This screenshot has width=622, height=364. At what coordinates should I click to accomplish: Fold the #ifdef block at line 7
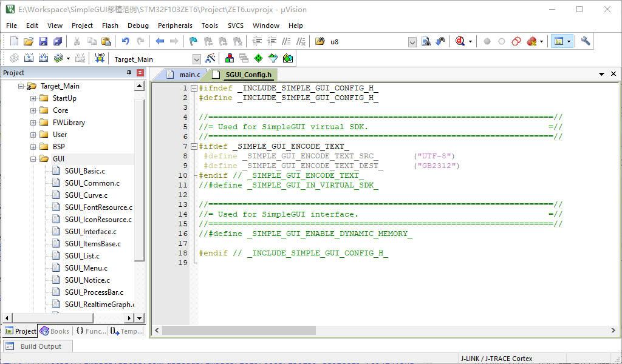point(194,147)
